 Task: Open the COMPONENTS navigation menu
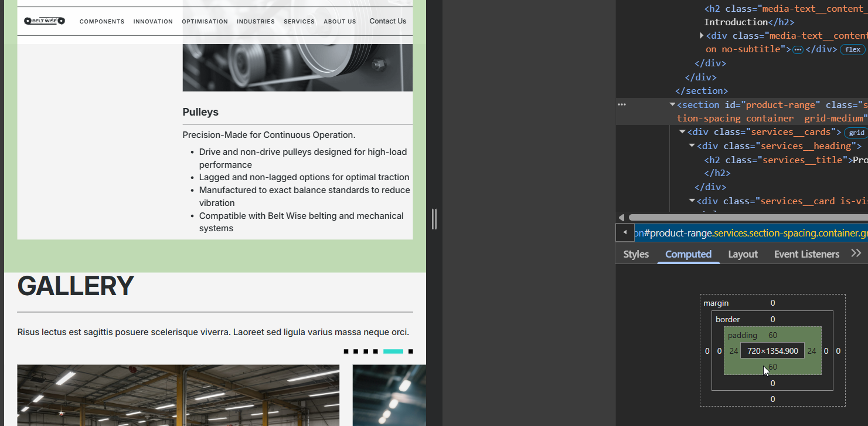102,22
